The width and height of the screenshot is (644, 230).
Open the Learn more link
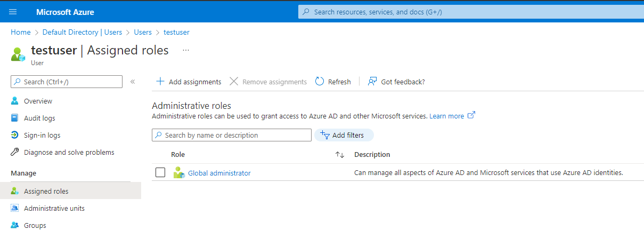(446, 116)
